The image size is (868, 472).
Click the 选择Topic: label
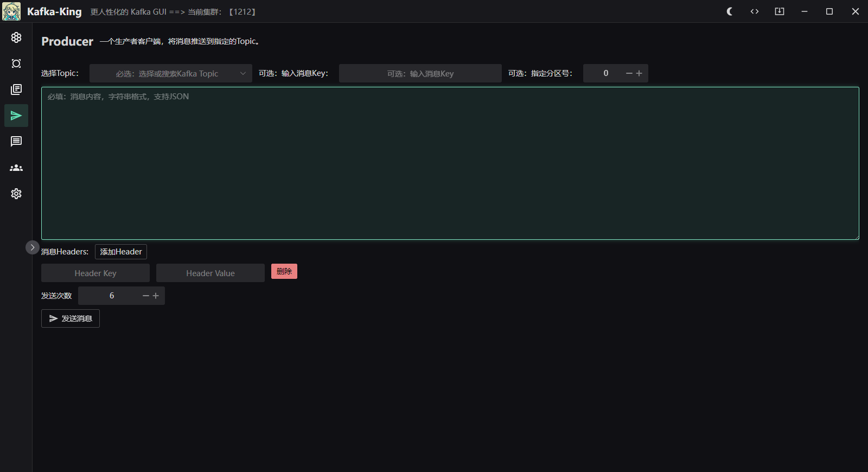pyautogui.click(x=60, y=73)
